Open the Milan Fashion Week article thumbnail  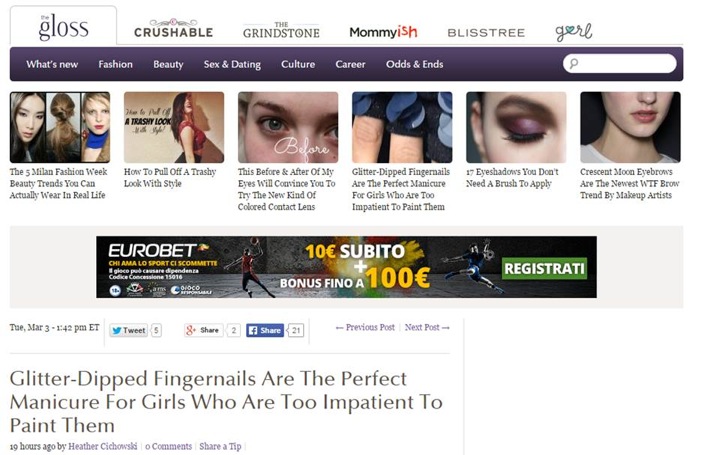click(60, 127)
